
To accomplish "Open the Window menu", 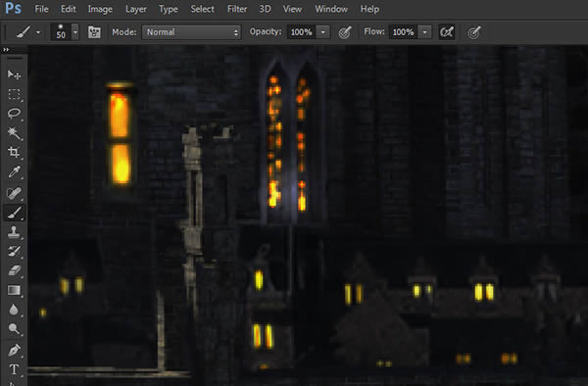I will [331, 9].
